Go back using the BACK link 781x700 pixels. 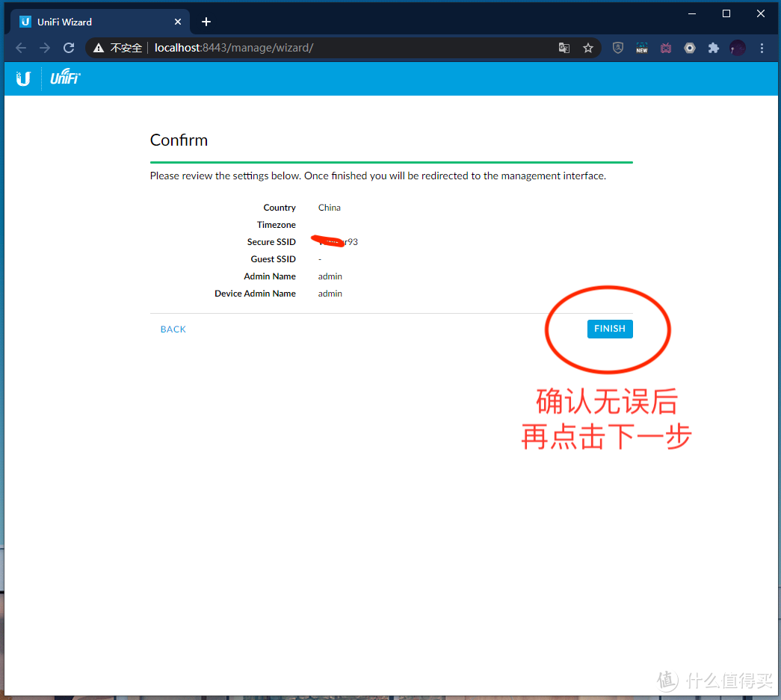(173, 329)
